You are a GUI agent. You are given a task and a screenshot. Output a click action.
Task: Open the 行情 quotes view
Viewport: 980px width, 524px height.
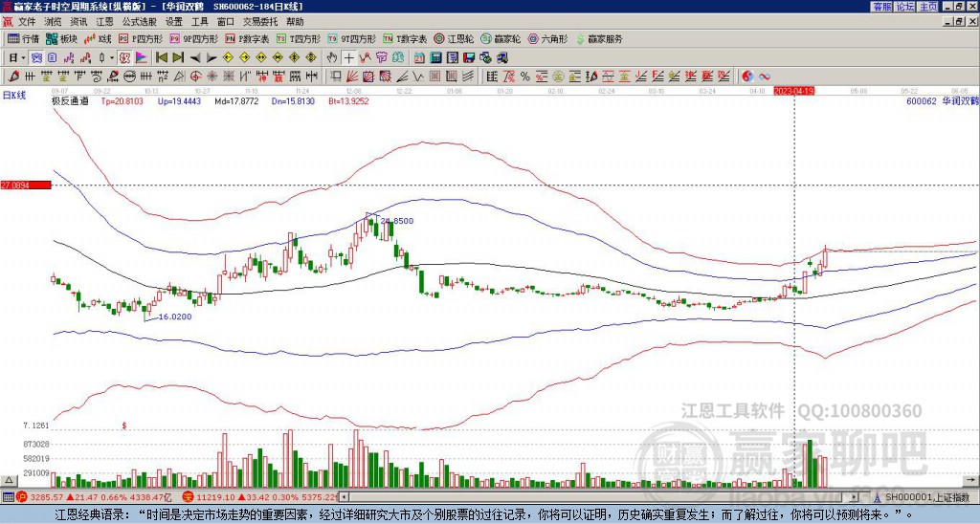23,38
